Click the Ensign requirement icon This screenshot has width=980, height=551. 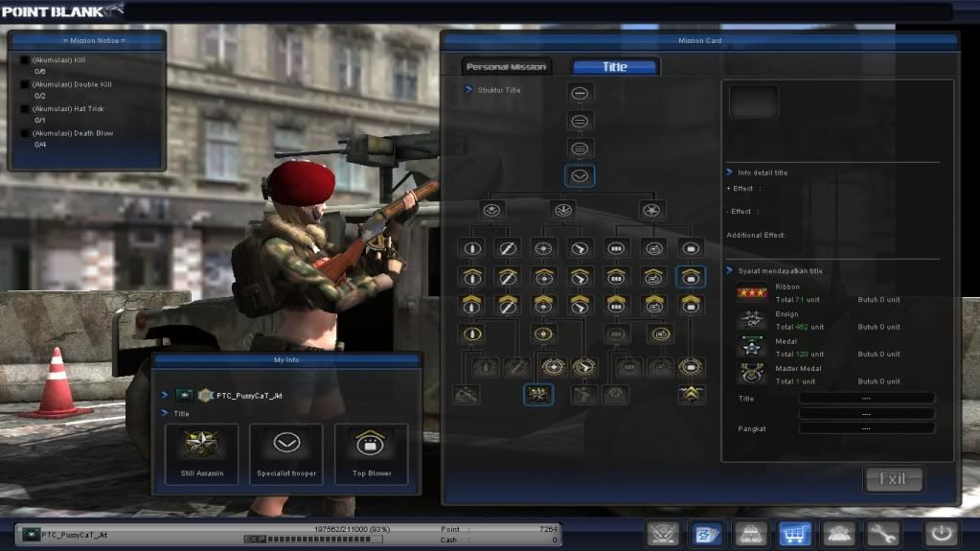(751, 320)
